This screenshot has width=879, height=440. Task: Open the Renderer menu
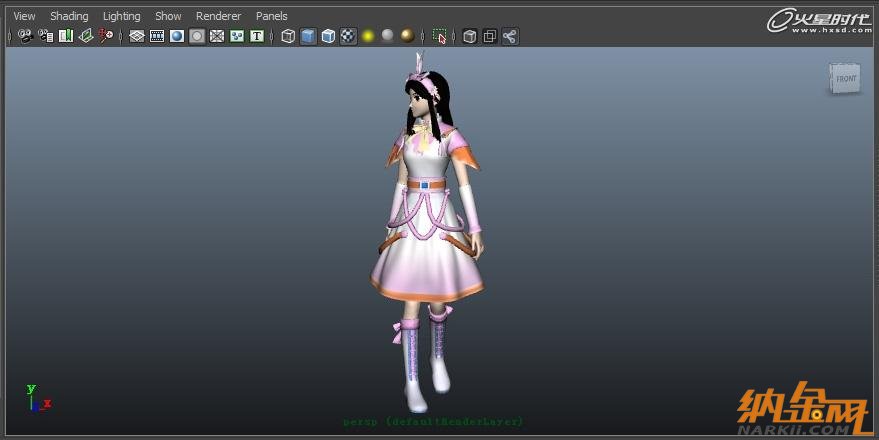point(218,16)
